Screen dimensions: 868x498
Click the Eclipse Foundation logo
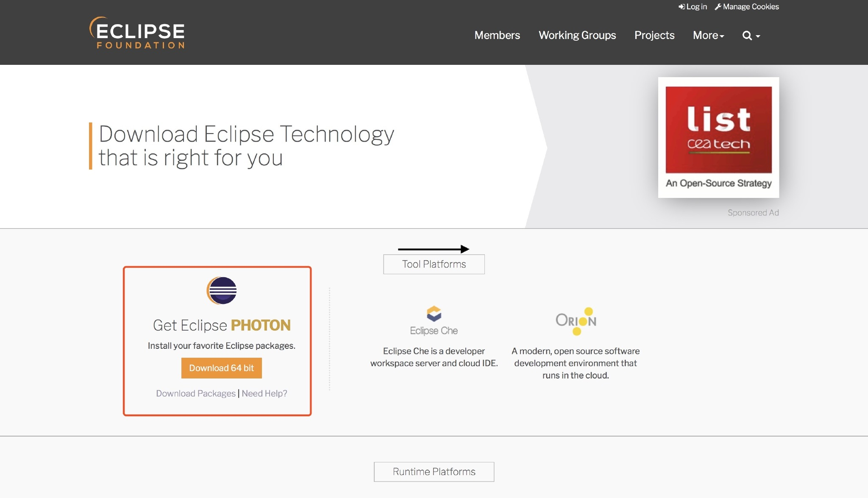[136, 34]
